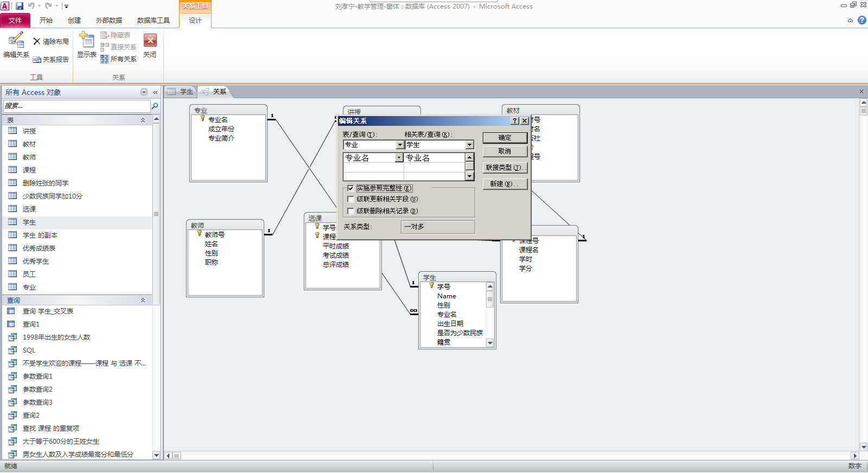Toggle Enforce Referential Integrity (实施参照完整性) checkbox
This screenshot has height=473, width=868.
[x=350, y=188]
